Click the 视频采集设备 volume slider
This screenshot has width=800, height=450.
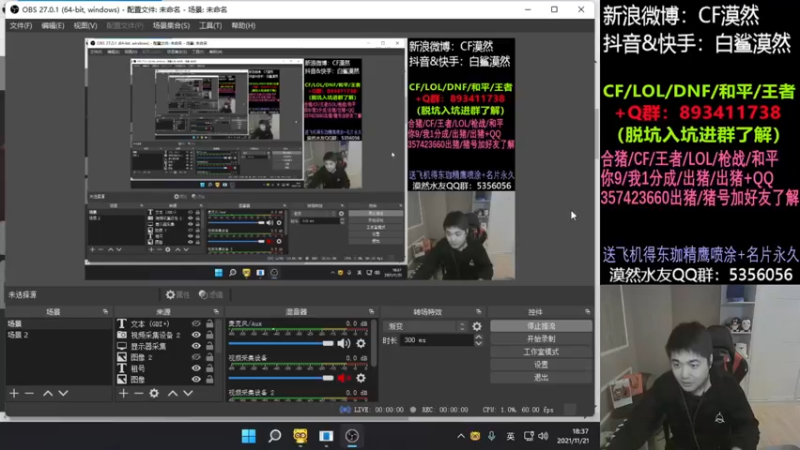pyautogui.click(x=281, y=378)
